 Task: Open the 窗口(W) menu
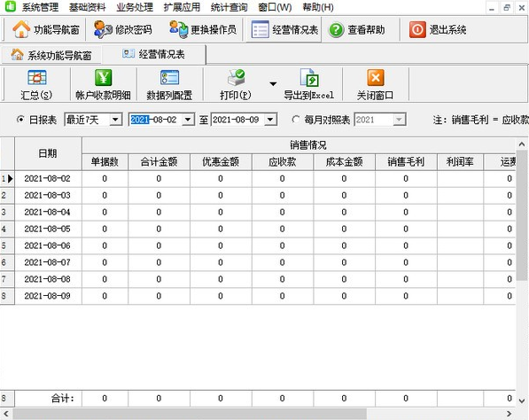(275, 7)
